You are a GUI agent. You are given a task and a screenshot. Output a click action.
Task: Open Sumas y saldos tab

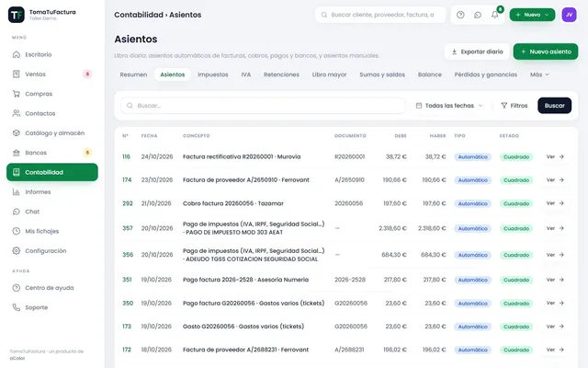point(382,75)
